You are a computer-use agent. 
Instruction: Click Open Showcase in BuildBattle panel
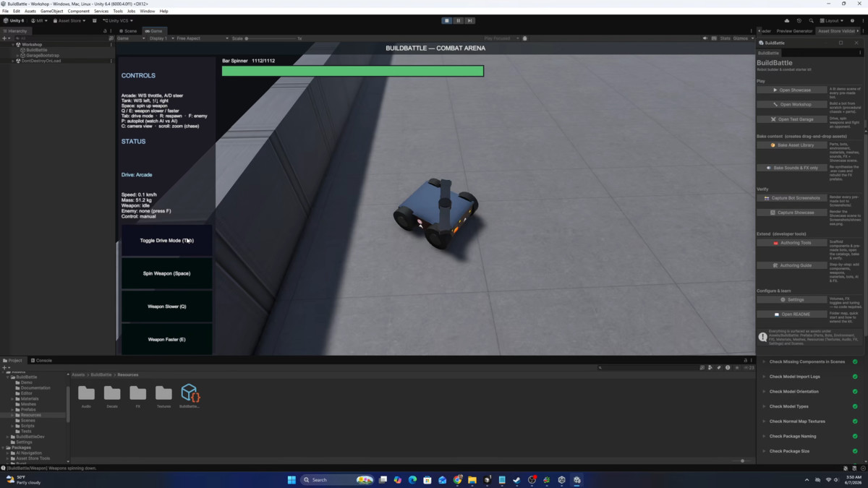click(x=792, y=90)
